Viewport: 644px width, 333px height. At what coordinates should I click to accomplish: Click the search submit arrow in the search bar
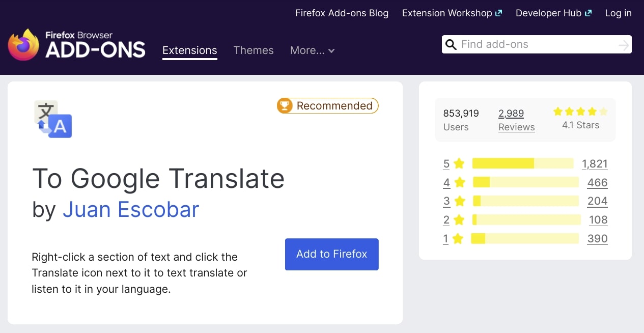(x=623, y=44)
